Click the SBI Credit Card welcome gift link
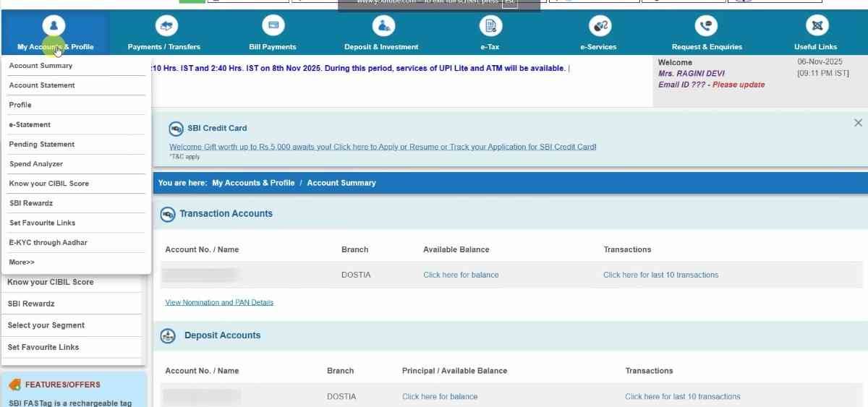Image resolution: width=868 pixels, height=407 pixels. [x=383, y=147]
